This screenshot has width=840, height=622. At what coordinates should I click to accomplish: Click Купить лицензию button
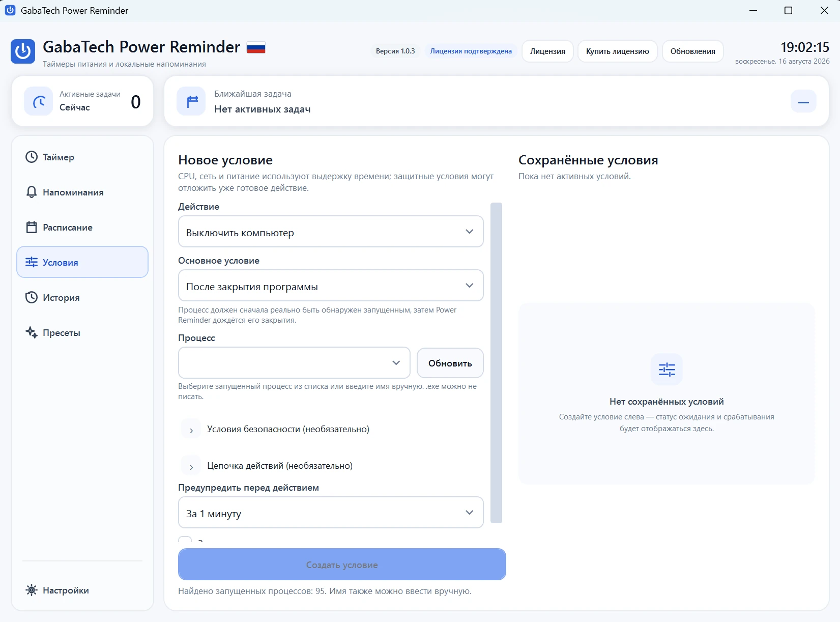(x=617, y=51)
